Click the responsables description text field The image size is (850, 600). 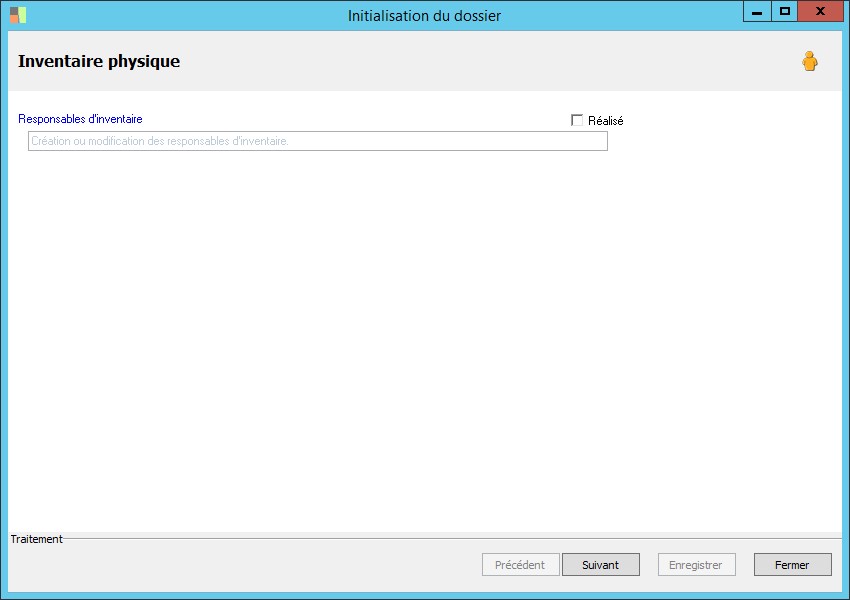coord(318,141)
